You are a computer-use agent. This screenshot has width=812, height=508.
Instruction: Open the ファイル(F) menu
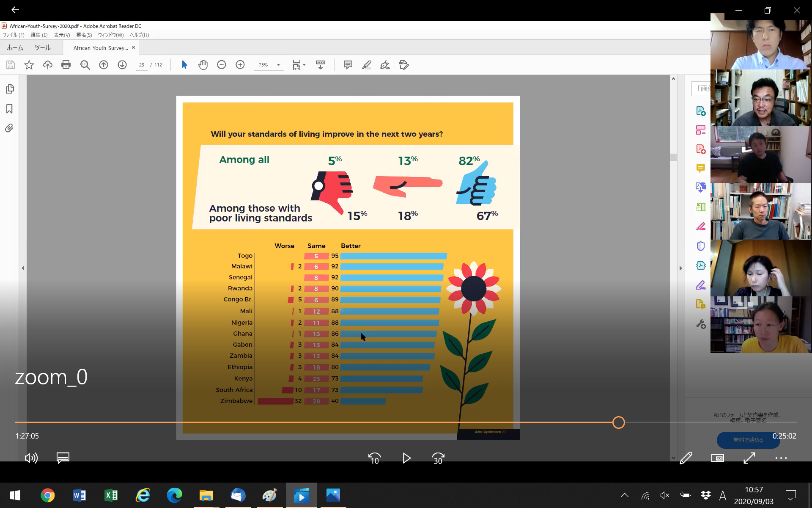pos(14,35)
